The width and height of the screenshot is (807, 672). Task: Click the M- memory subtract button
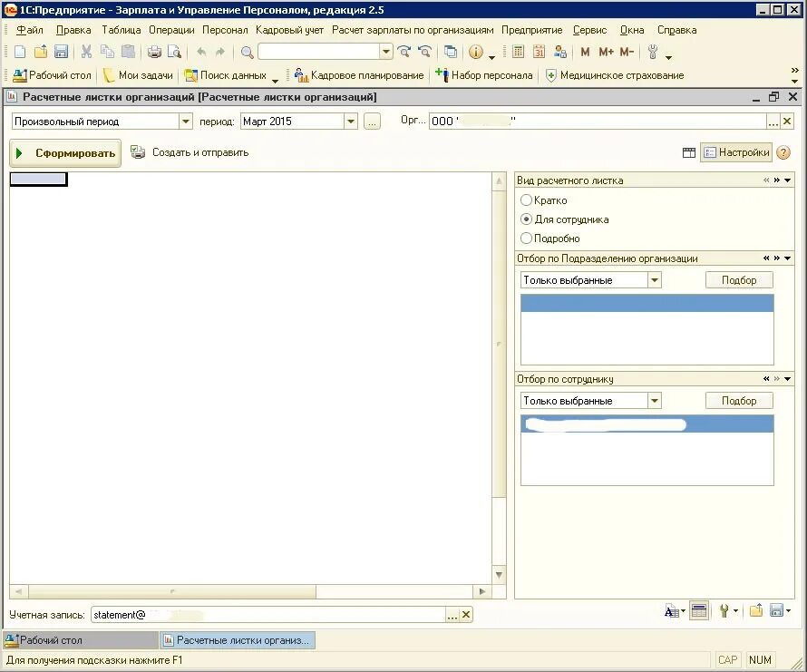[627, 52]
